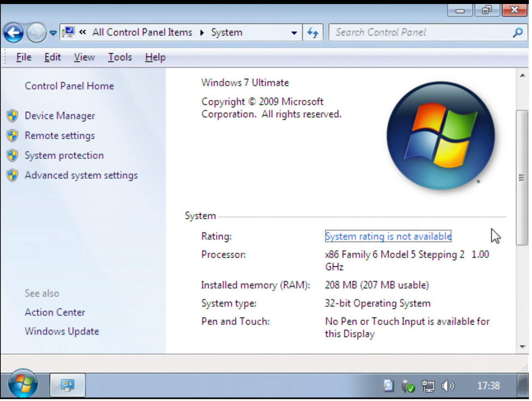The image size is (532, 401).
Task: Open the Tools menu
Action: (x=120, y=57)
